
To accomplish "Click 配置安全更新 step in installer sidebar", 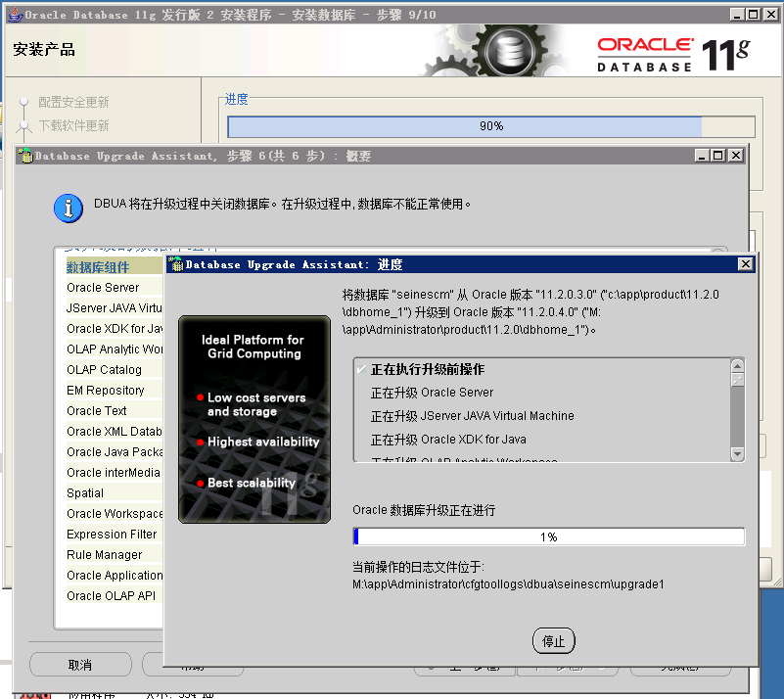I will 73,102.
